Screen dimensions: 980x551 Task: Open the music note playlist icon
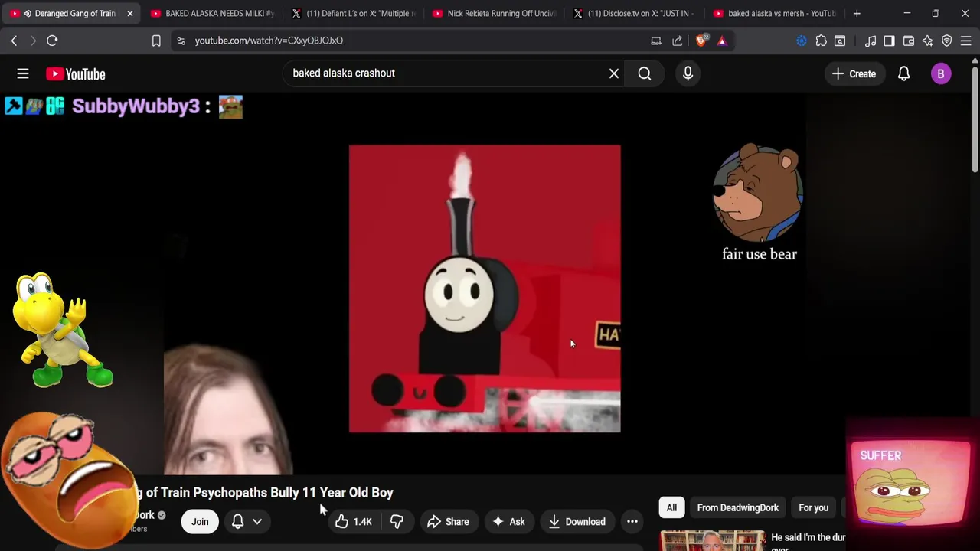point(871,41)
